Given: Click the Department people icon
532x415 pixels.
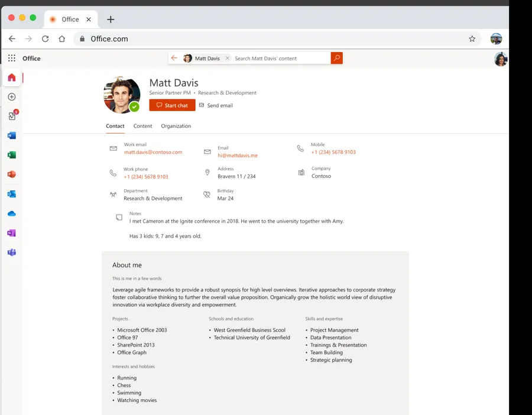Looking at the screenshot, I should tap(113, 194).
